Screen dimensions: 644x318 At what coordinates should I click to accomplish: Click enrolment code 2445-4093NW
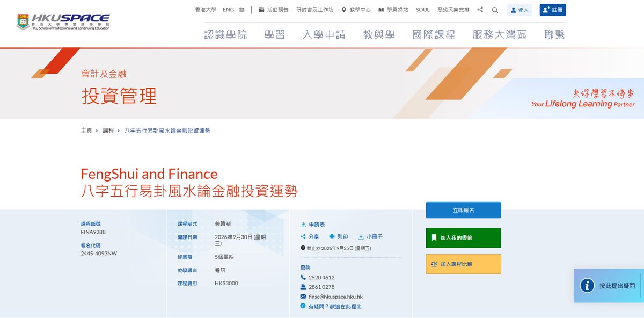[99, 253]
